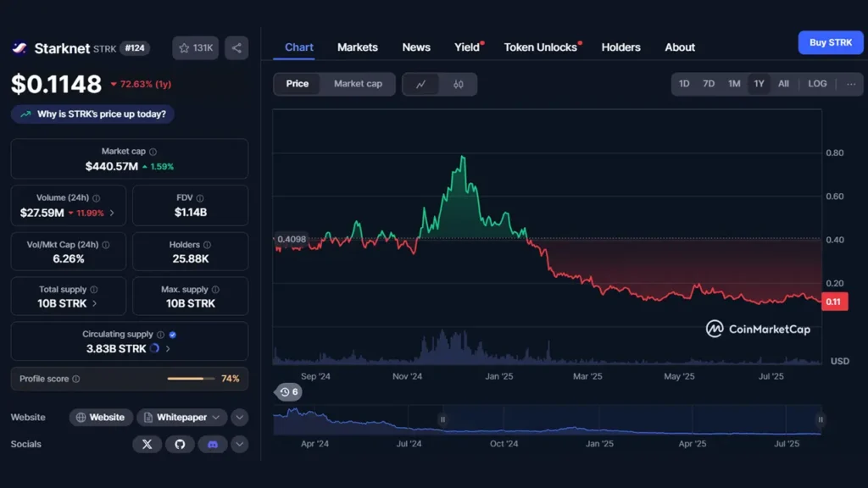Show info for Vol/Mkt Cap (24h)
The width and height of the screenshot is (868, 488).
point(106,245)
